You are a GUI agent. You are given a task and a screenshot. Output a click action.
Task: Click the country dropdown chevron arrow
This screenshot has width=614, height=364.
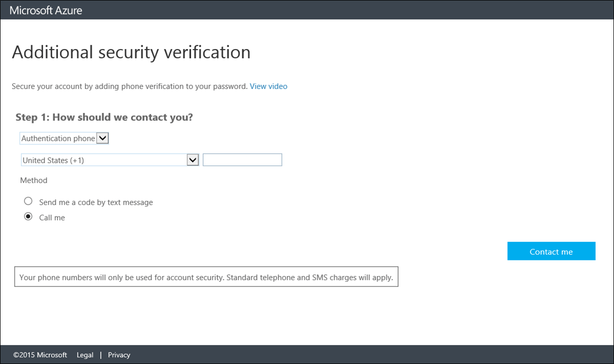click(x=192, y=160)
